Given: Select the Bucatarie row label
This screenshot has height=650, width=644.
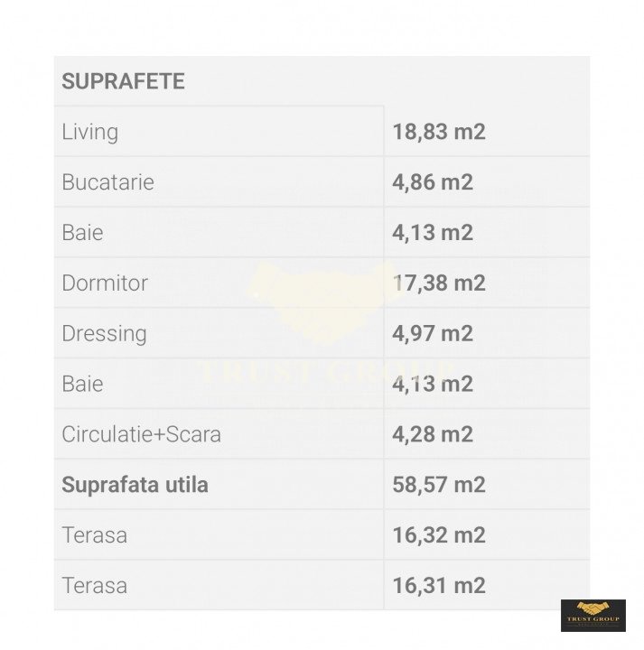Looking at the screenshot, I should coord(107,182).
